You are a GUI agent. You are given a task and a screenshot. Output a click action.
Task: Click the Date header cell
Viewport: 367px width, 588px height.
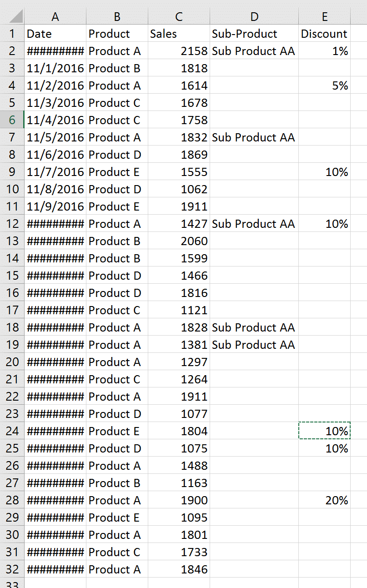tap(55, 34)
